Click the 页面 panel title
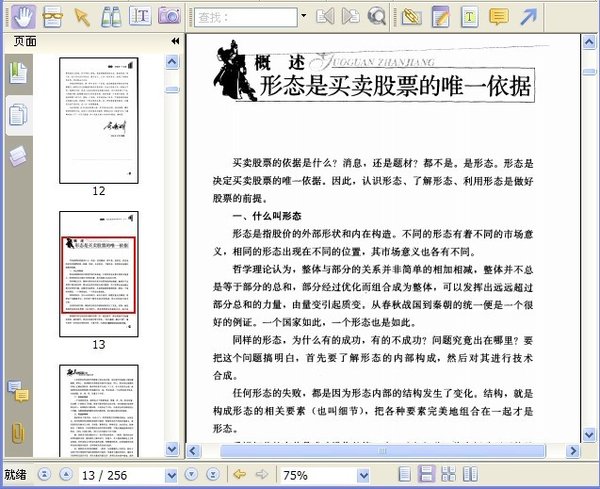 (25, 41)
